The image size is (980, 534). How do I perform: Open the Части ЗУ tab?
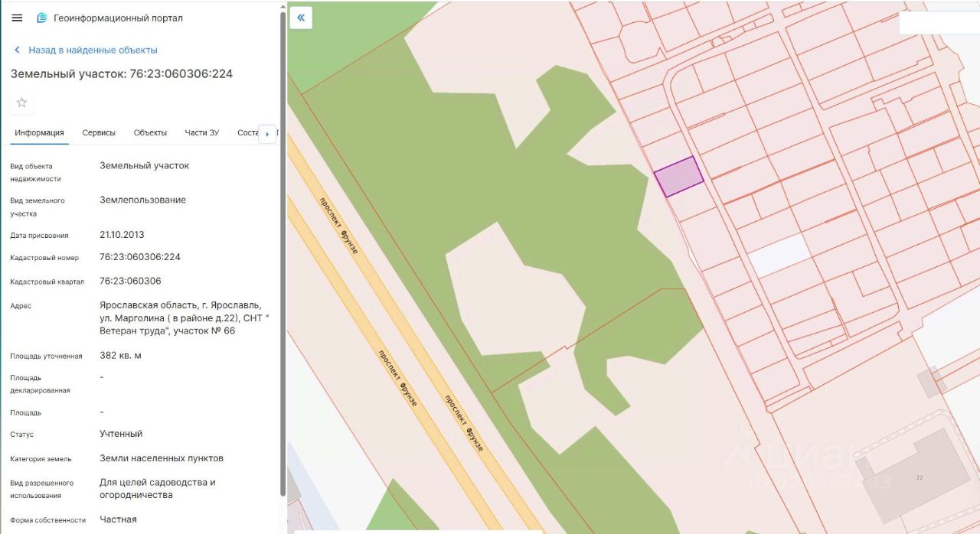[201, 133]
